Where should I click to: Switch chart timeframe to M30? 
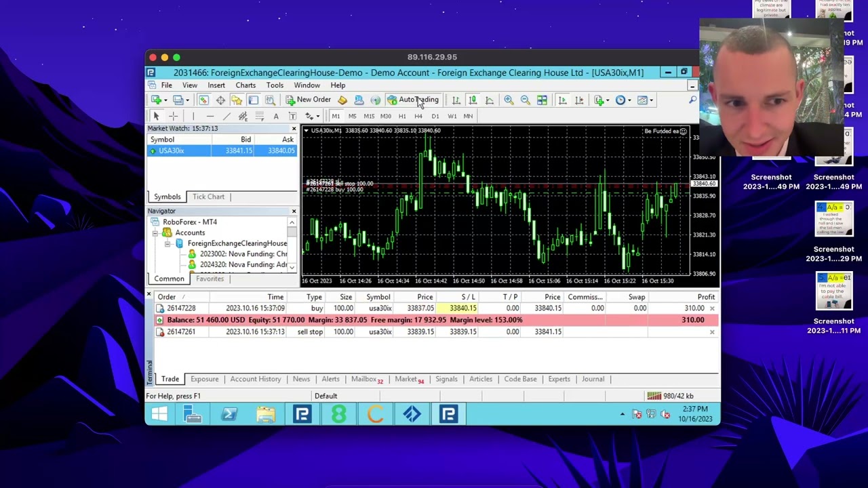coord(385,116)
